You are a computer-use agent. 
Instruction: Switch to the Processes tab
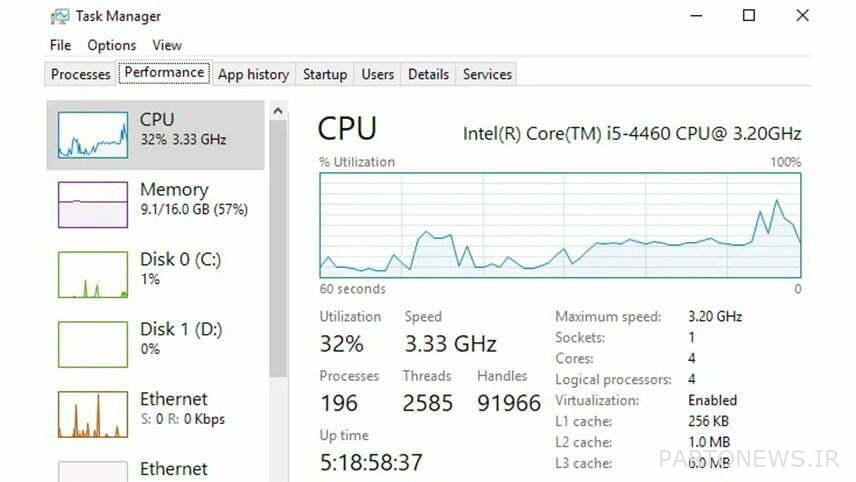coord(81,74)
